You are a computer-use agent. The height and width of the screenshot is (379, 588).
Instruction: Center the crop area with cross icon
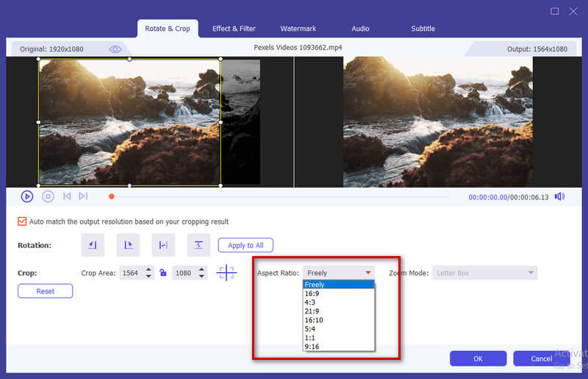coord(226,273)
